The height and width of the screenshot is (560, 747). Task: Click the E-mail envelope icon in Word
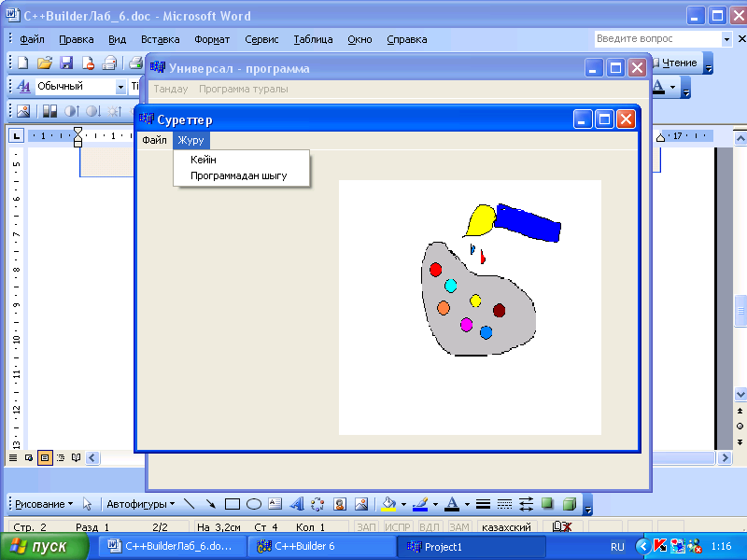click(109, 63)
